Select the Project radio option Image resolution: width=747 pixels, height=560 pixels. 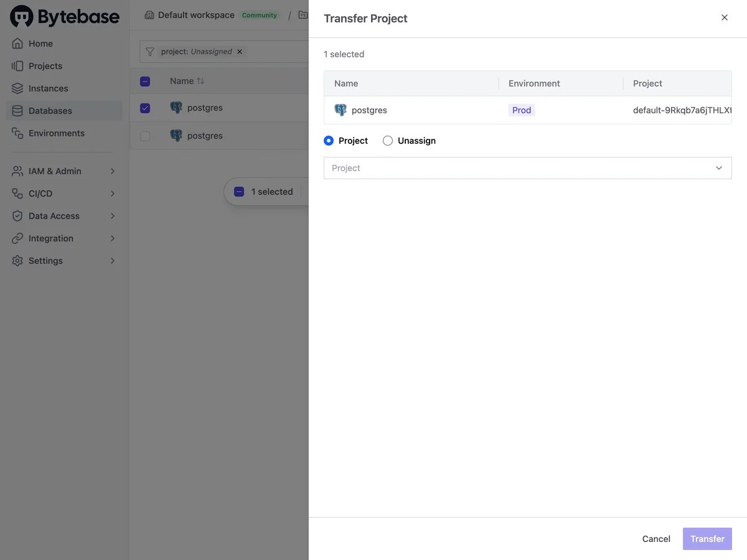tap(329, 141)
